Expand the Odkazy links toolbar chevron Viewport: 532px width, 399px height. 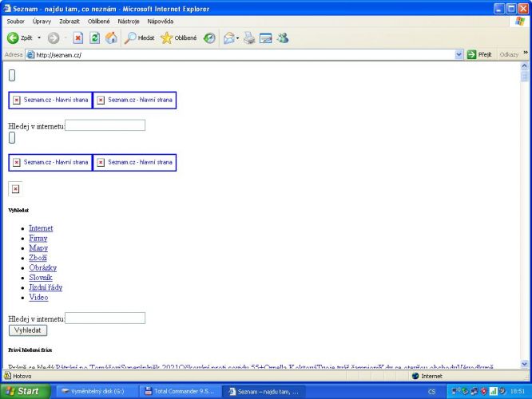526,53
